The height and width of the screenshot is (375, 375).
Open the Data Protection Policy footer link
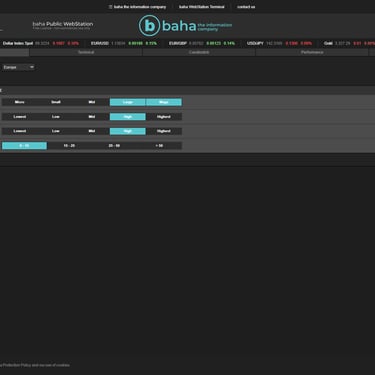15,365
